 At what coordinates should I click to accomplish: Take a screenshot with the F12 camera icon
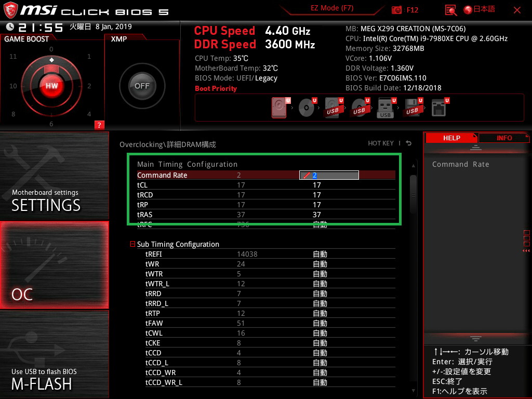pos(396,10)
